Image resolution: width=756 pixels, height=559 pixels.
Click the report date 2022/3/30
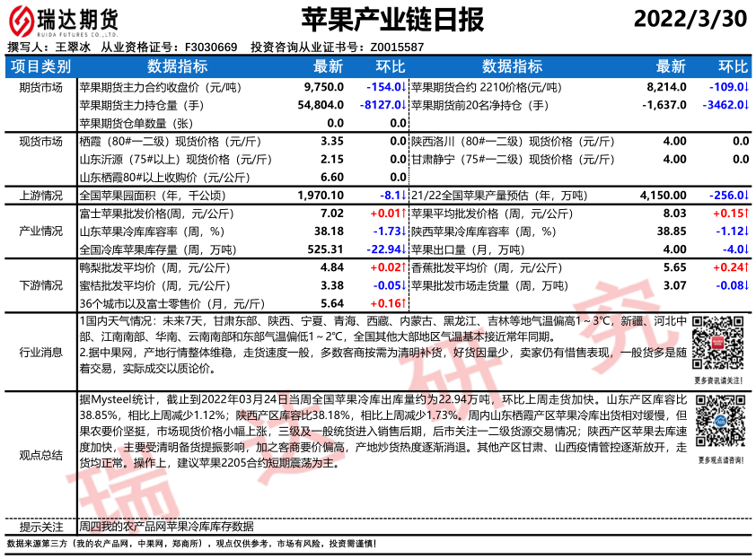click(689, 19)
